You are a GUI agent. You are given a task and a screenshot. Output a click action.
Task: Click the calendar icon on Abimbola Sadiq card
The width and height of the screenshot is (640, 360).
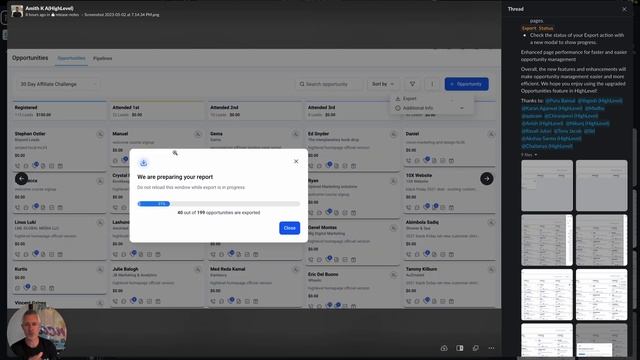pyautogui.click(x=451, y=254)
